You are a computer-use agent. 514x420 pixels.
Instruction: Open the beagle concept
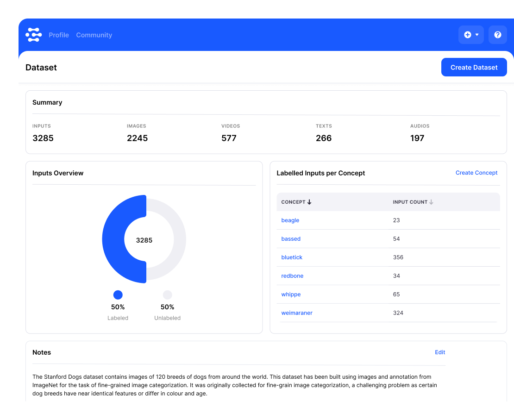(x=290, y=220)
